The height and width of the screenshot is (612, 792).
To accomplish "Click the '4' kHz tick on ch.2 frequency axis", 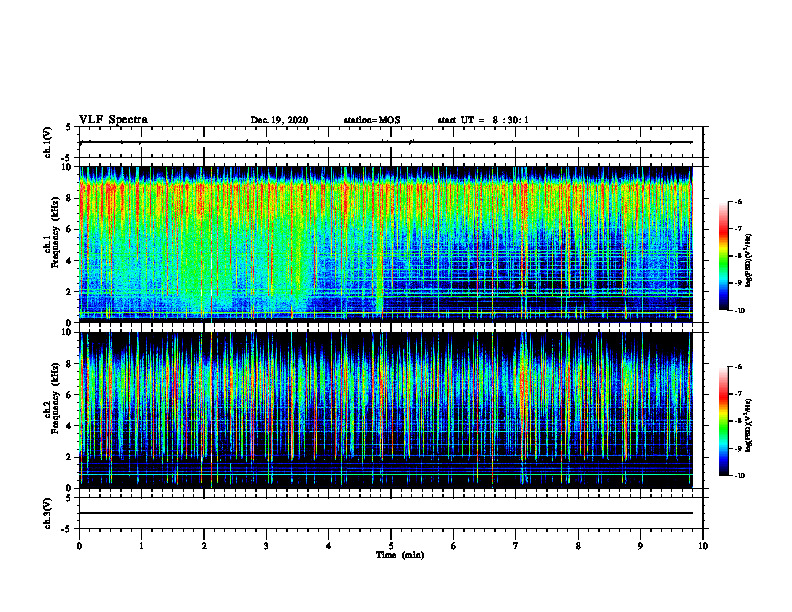I will coord(69,427).
